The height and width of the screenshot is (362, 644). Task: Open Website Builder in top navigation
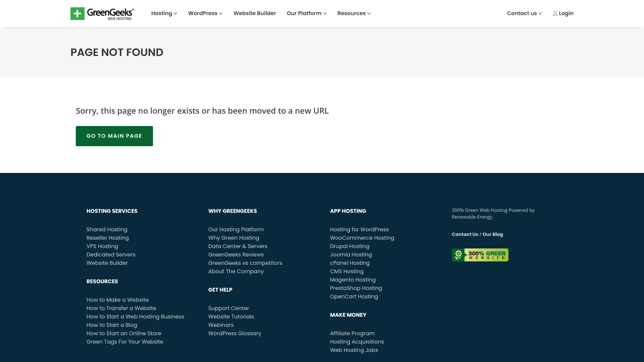pyautogui.click(x=255, y=13)
